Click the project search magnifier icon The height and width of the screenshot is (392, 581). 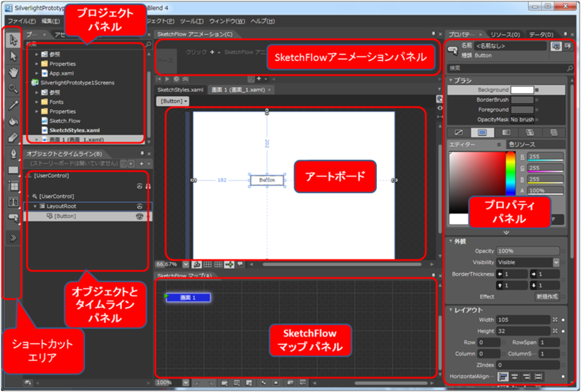pyautogui.click(x=148, y=44)
